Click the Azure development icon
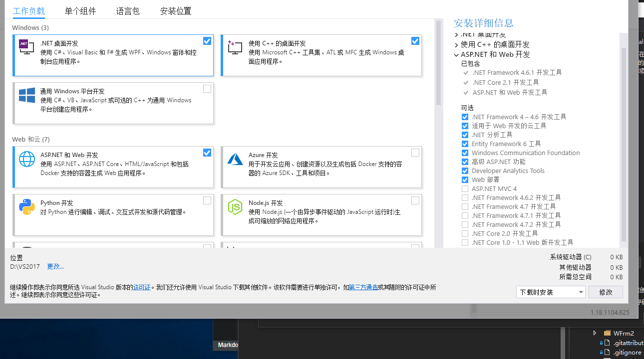The height and width of the screenshot is (359, 644). [x=235, y=159]
